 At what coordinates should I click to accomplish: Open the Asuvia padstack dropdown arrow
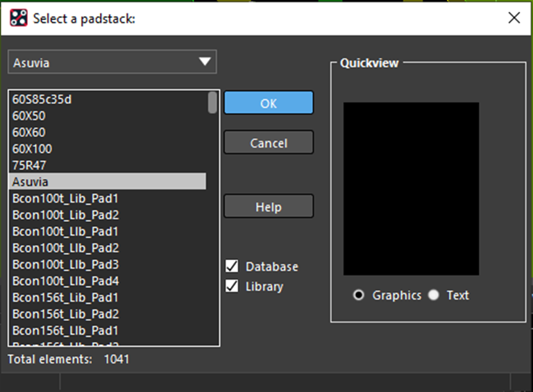205,62
